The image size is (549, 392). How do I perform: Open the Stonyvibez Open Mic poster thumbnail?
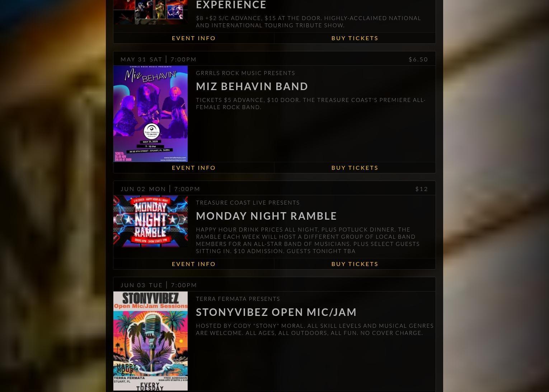[150, 341]
